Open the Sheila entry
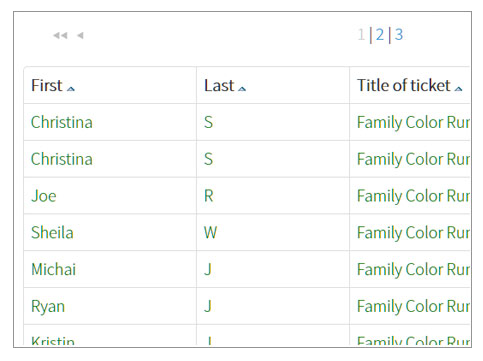Image resolution: width=483 pixels, height=361 pixels. (x=52, y=232)
